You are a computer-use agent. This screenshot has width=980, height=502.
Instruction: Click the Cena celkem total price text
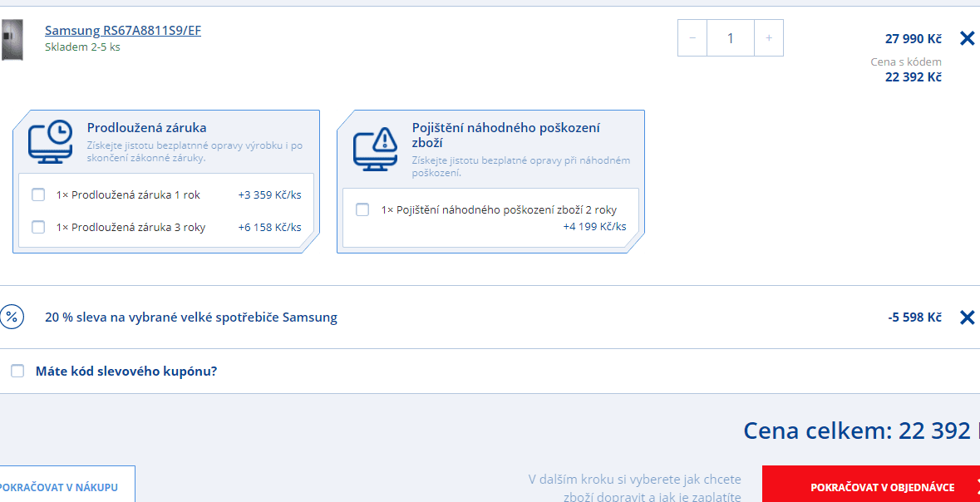click(x=862, y=431)
